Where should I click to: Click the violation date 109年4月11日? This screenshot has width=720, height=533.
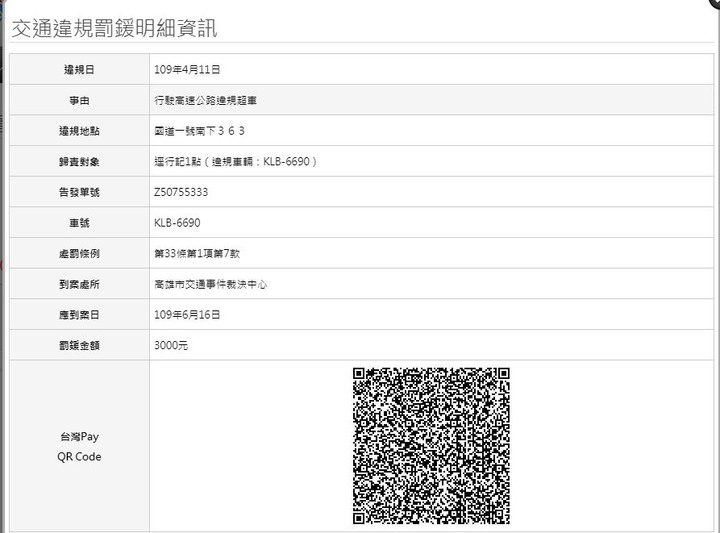point(187,69)
